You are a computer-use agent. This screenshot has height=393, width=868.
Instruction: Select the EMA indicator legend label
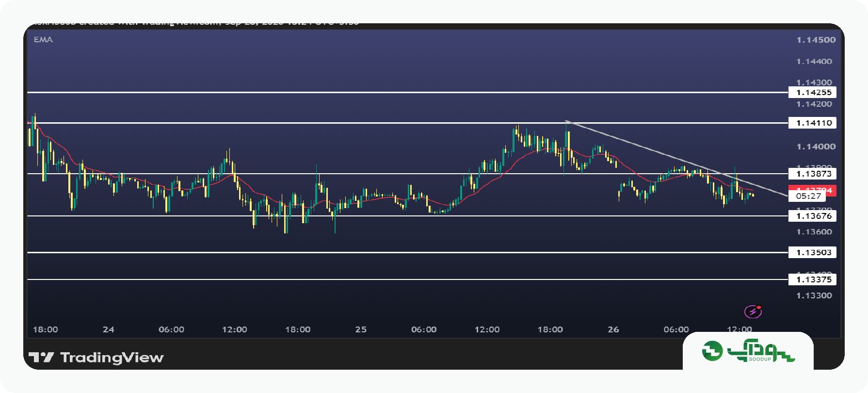(43, 40)
